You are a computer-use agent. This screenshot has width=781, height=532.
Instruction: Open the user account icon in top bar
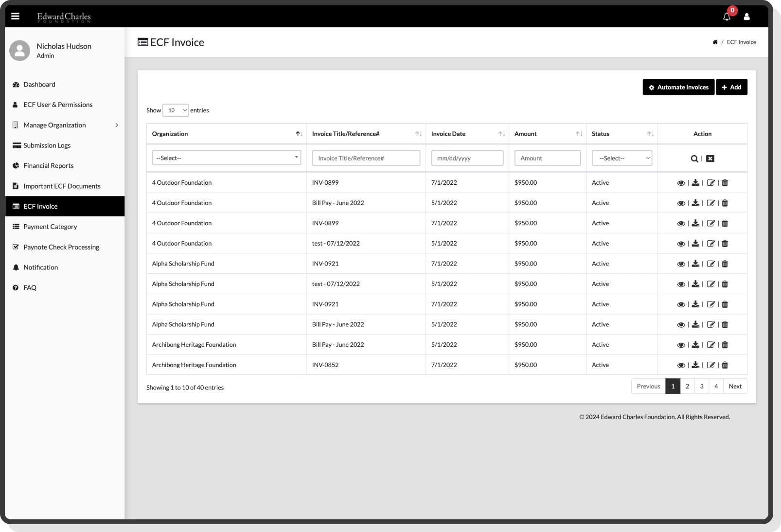pos(747,16)
